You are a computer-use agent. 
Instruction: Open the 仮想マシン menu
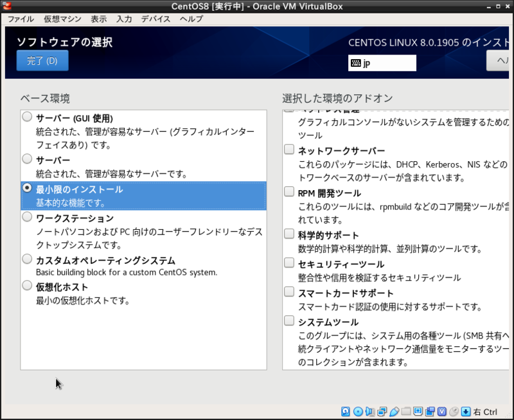[62, 19]
